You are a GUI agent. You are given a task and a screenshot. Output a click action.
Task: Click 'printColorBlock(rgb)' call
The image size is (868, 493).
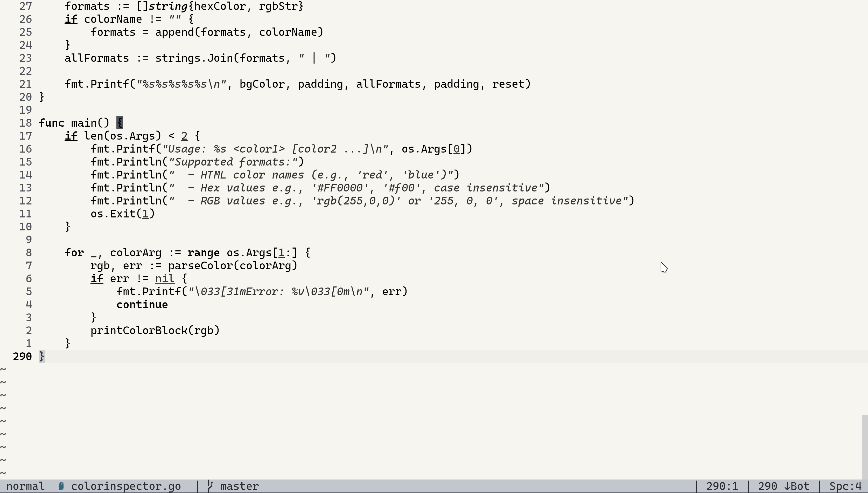(x=155, y=331)
